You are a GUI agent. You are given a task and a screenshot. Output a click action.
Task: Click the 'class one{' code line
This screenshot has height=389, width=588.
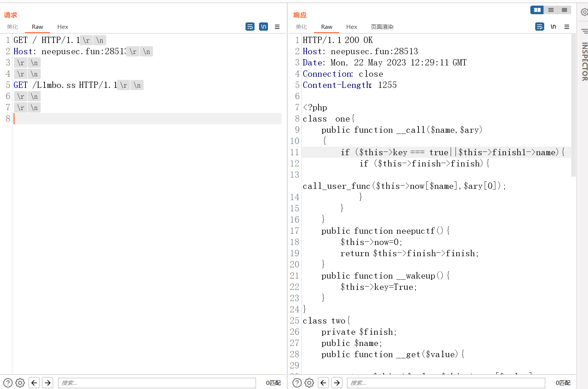point(329,119)
